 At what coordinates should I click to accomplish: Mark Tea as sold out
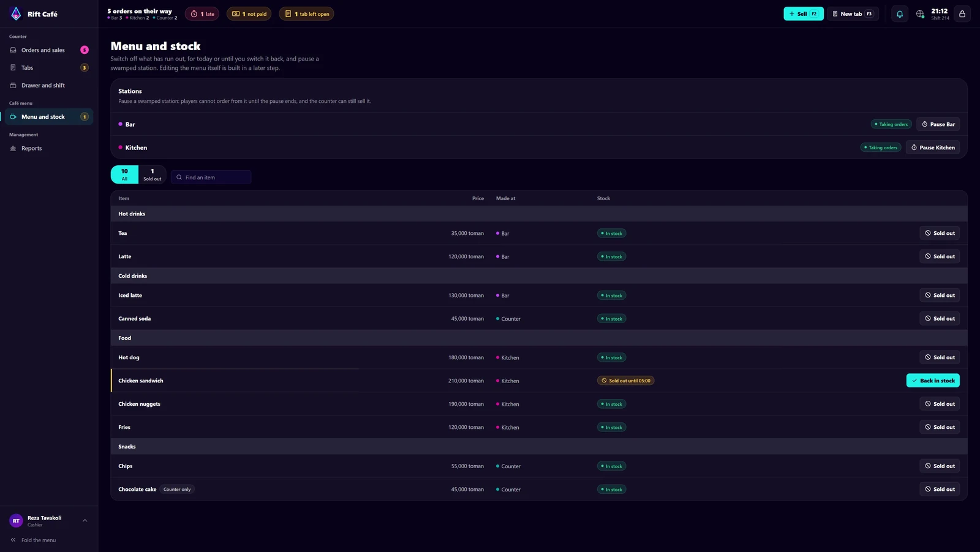[940, 233]
